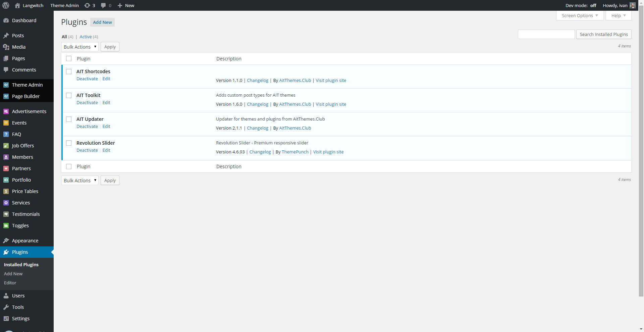Viewport: 644px width, 332px height.
Task: Click the Users icon in the sidebar
Action: (6, 296)
